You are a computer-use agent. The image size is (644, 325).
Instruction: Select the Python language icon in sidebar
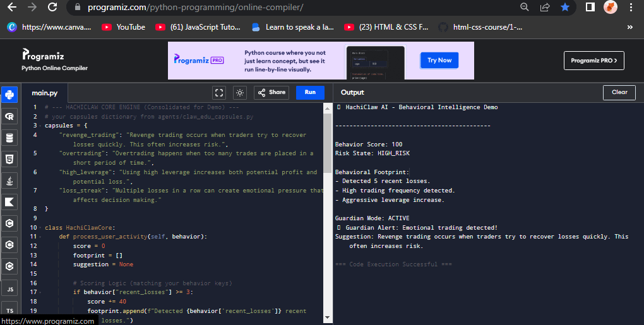[x=9, y=95]
